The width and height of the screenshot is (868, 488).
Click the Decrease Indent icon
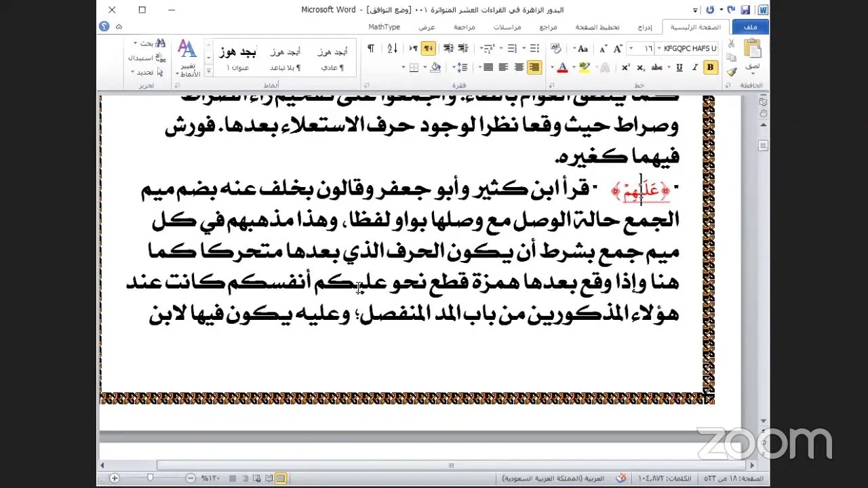click(x=462, y=48)
